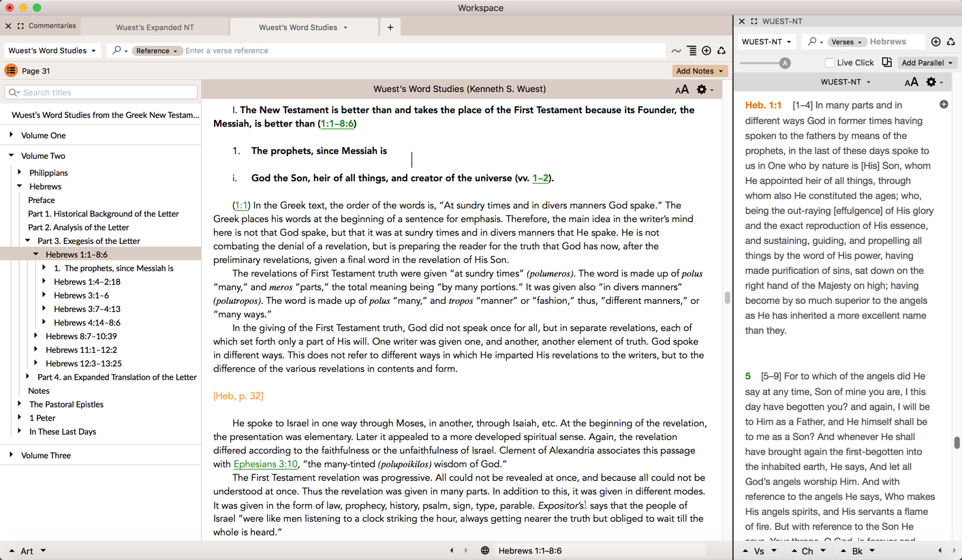Open the search magnifier menu in Word Studies pane
The height and width of the screenshot is (560, 962).
tap(119, 50)
